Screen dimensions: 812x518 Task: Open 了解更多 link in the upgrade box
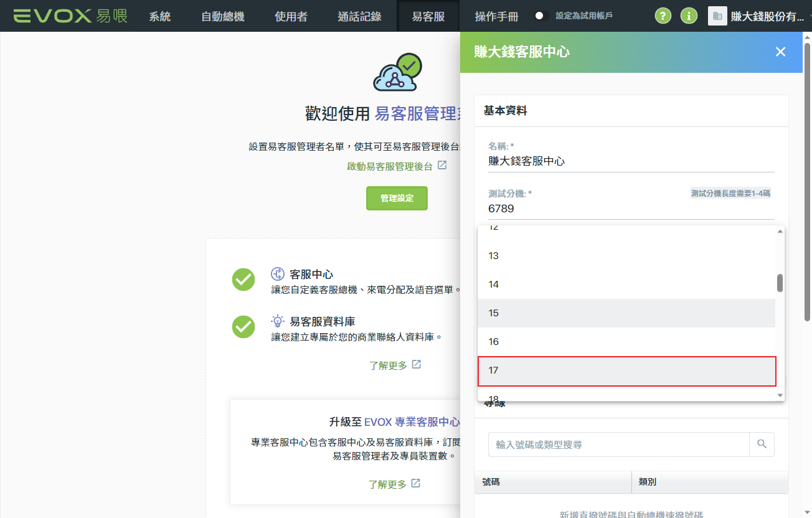[387, 484]
